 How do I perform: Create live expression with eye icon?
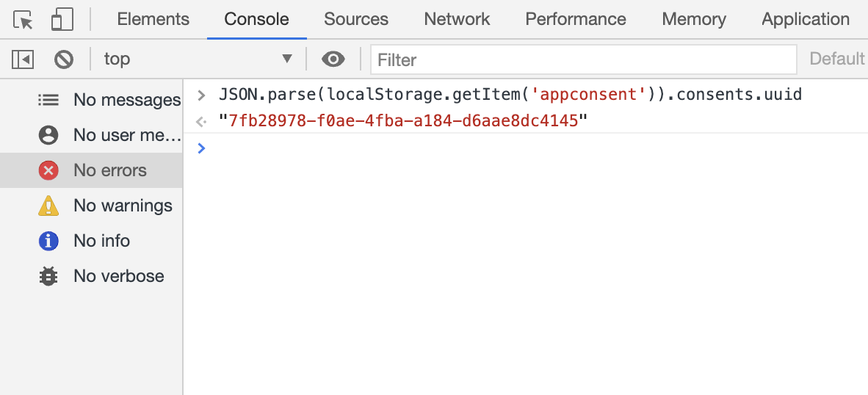point(333,59)
